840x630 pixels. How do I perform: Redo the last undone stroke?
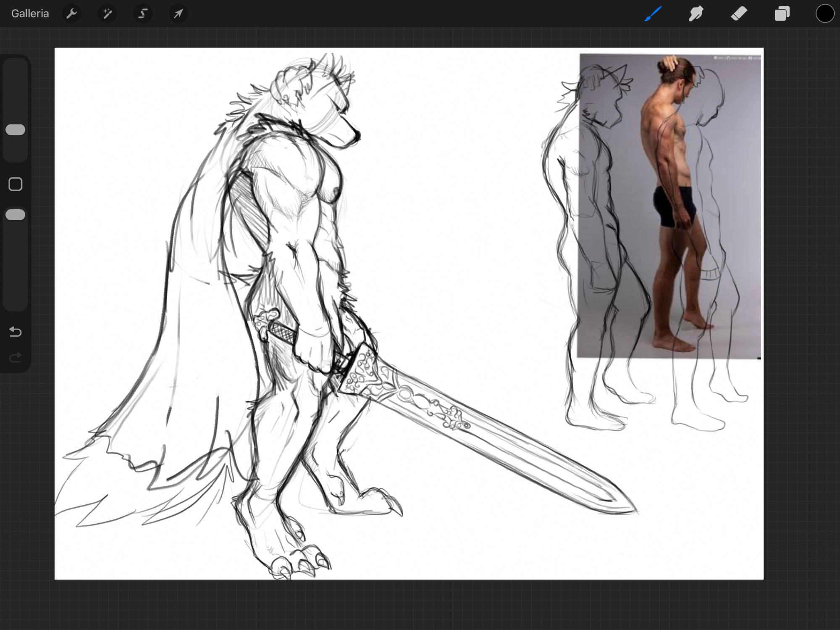click(x=16, y=358)
